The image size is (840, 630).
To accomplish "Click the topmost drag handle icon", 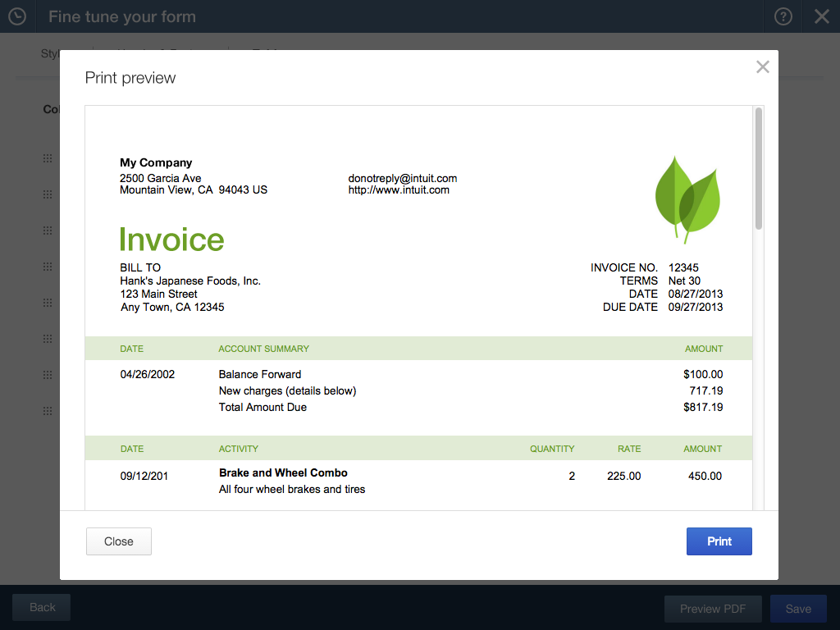I will tap(48, 158).
